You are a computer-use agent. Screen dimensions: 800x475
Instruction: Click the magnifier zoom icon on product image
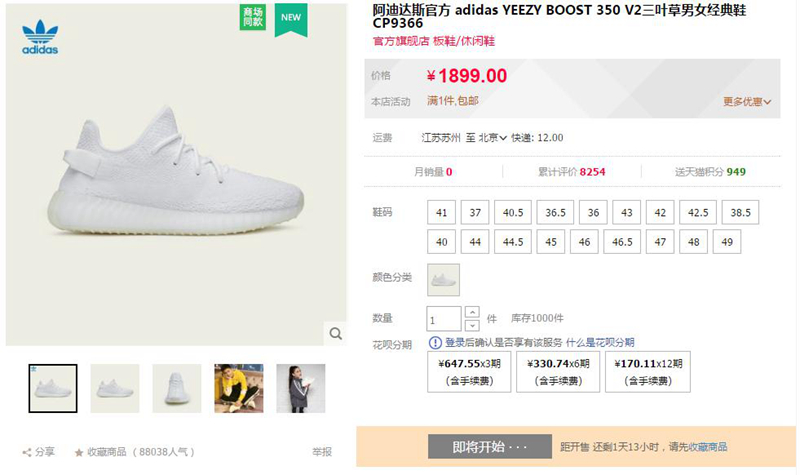point(336,334)
